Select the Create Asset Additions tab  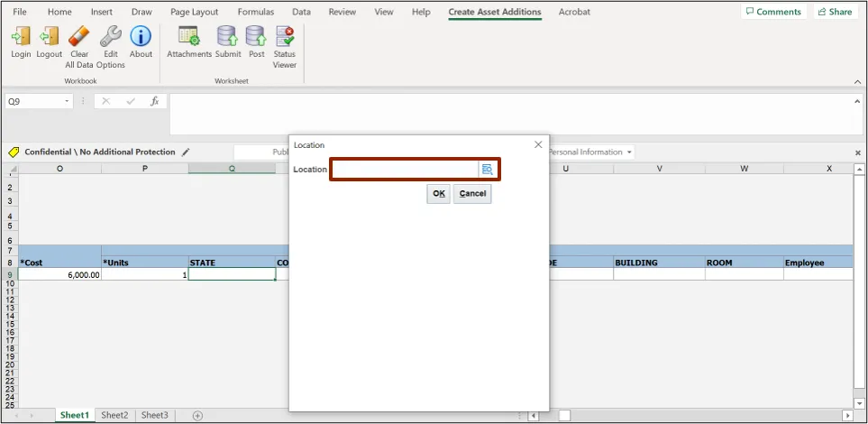[495, 12]
